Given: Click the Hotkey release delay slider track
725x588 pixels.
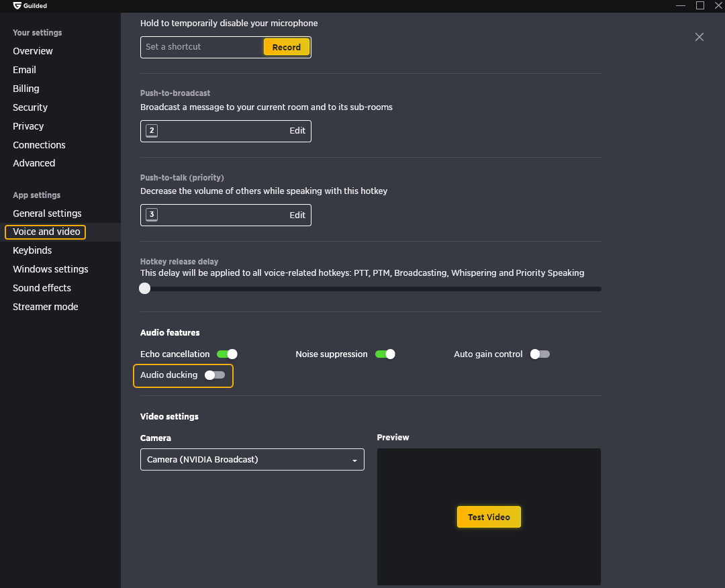Looking at the screenshot, I should tap(371, 289).
